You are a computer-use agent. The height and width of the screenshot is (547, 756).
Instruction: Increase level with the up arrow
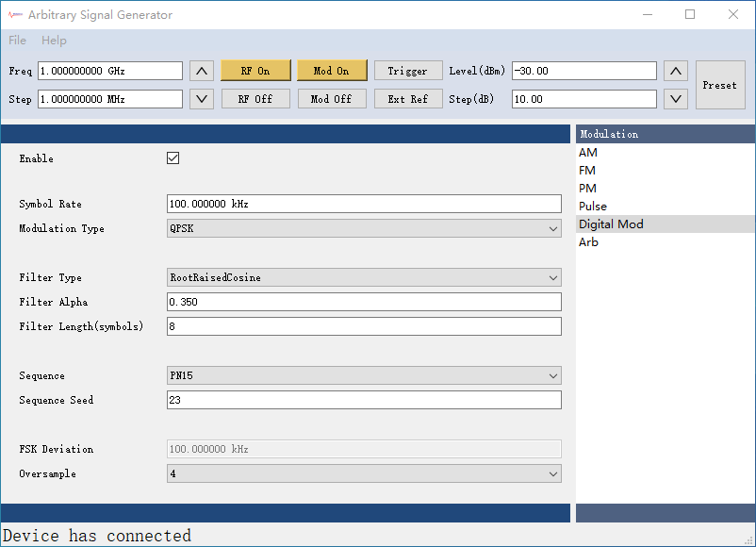tap(676, 71)
